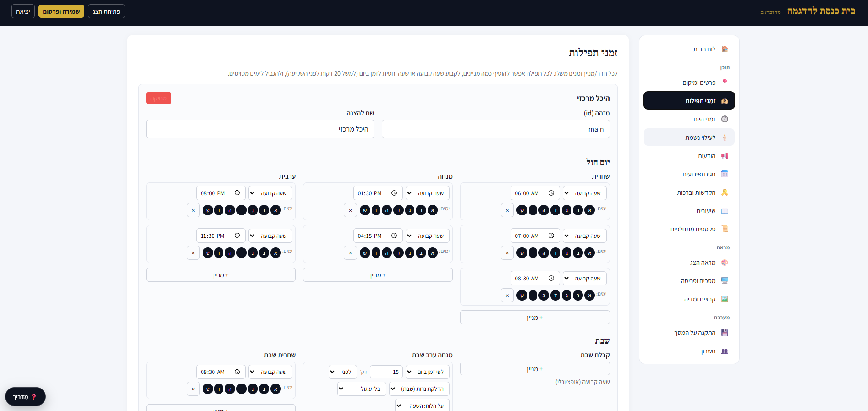The image size is (868, 411).
Task: Click the יציאה logout button
Action: (23, 11)
